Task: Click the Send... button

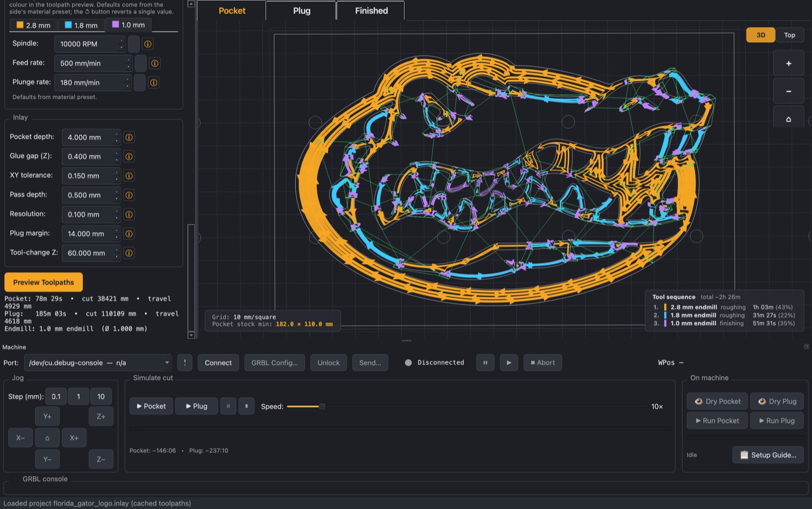Action: coord(370,363)
